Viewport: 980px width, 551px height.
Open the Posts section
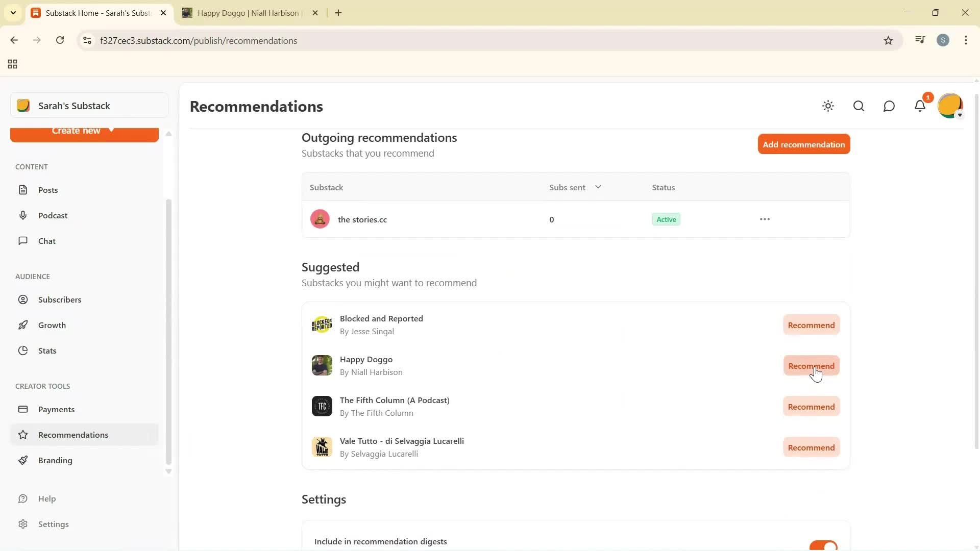48,189
